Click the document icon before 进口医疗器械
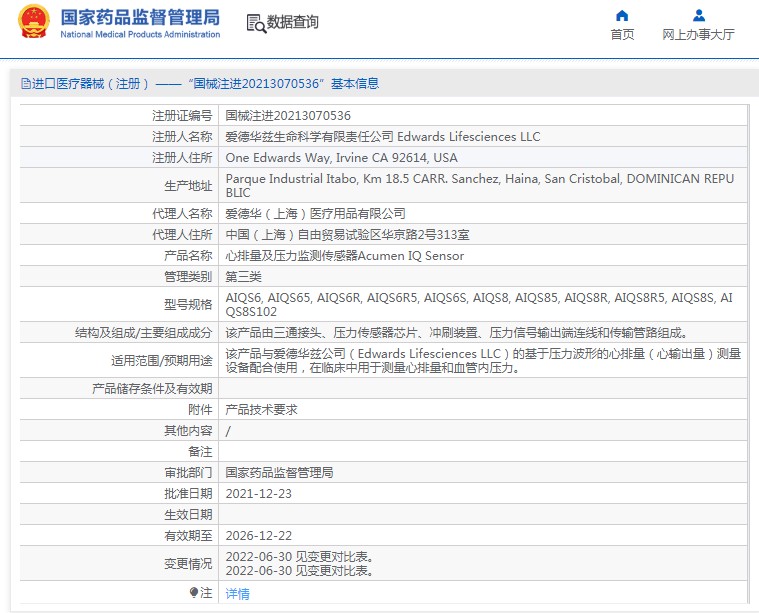 click(x=26, y=84)
